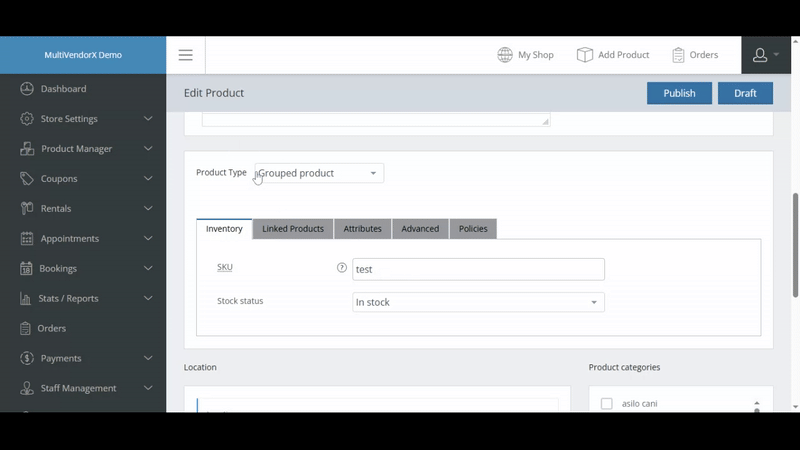Click the SKU help question mark icon
The height and width of the screenshot is (450, 800).
coord(342,268)
